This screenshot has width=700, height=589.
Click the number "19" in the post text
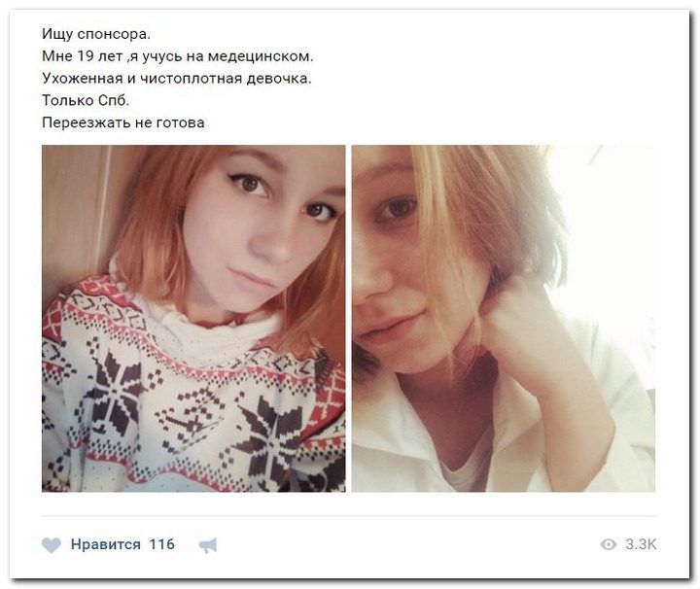[x=86, y=56]
